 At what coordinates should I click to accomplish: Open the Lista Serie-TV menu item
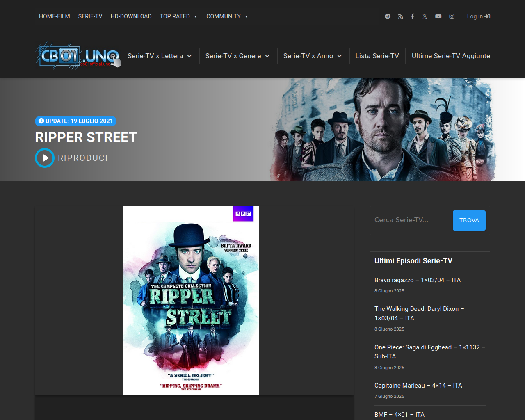377,56
